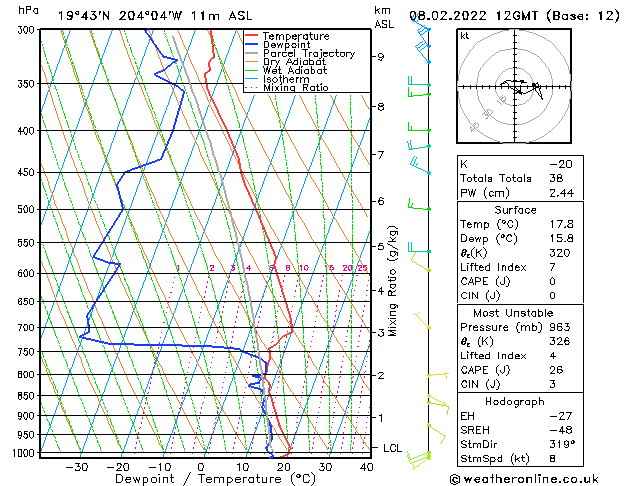Click the 'Mixing Ratio (g/kg)' vertical axis label

pos(393,281)
